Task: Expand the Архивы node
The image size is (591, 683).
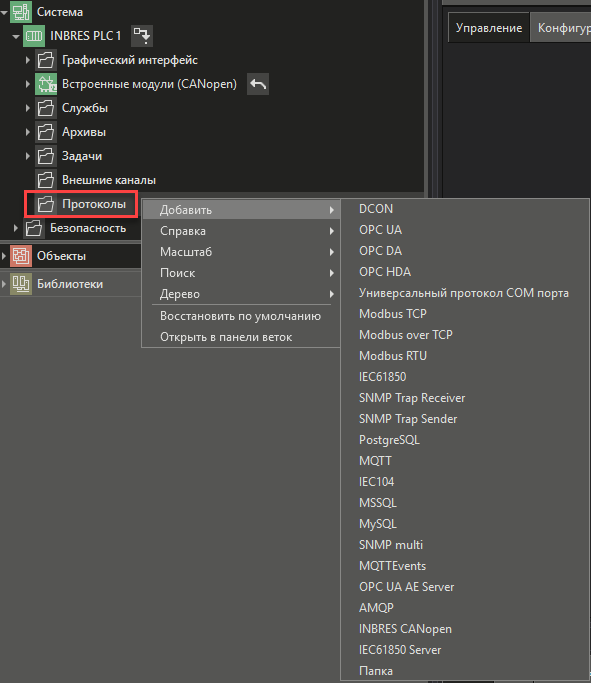Action: [28, 132]
